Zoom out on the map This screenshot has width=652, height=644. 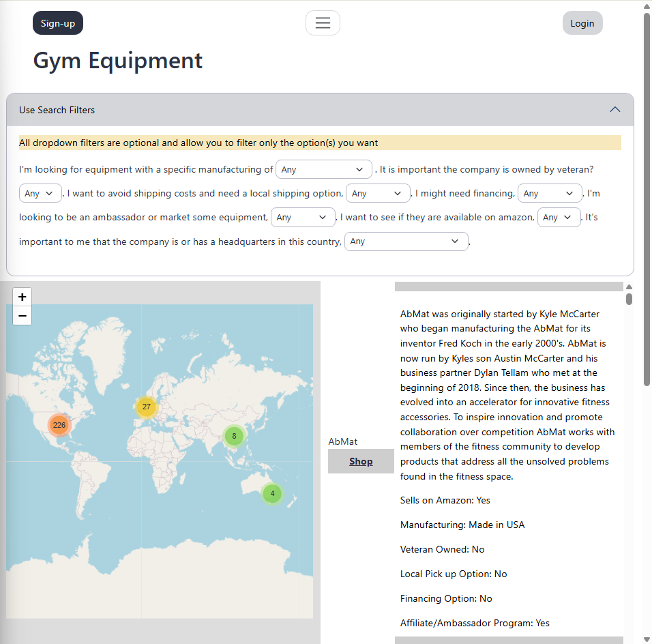(x=23, y=316)
